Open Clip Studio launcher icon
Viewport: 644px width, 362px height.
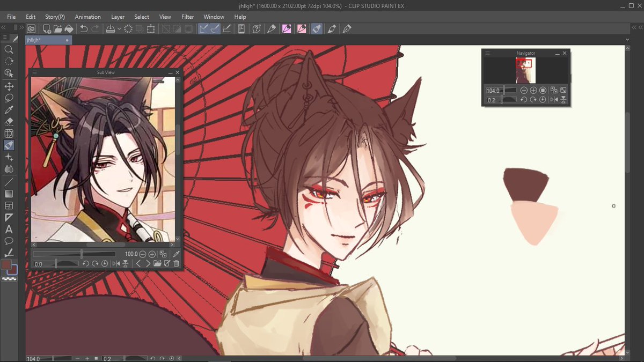(31, 29)
